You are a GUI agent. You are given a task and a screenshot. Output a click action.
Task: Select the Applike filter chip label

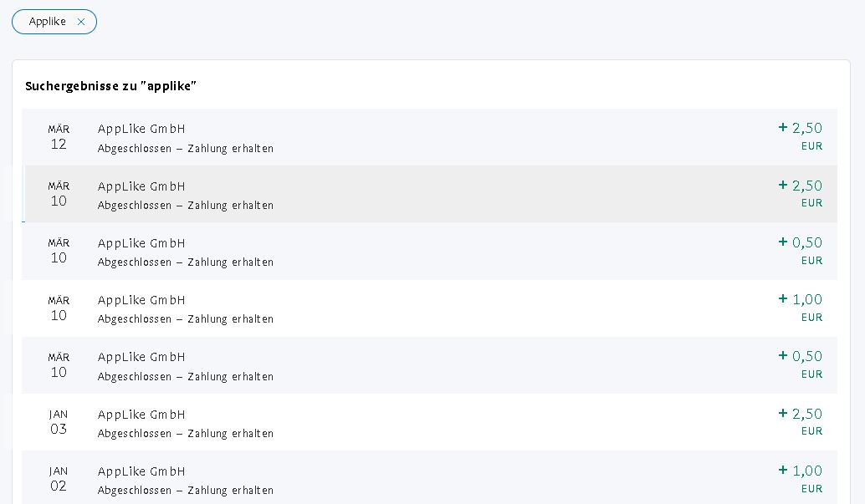point(48,22)
